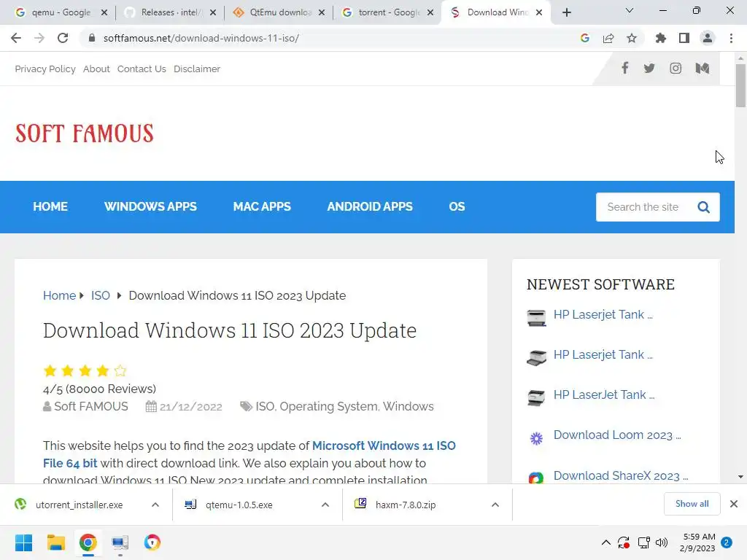Open HOME in site navigation

(50, 206)
